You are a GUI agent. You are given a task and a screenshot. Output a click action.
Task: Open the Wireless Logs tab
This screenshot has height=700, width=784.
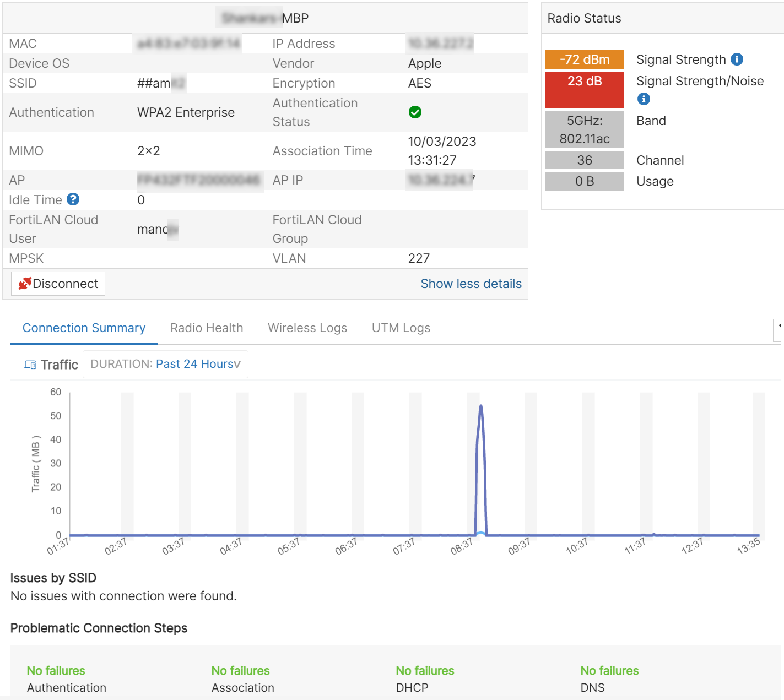click(307, 328)
